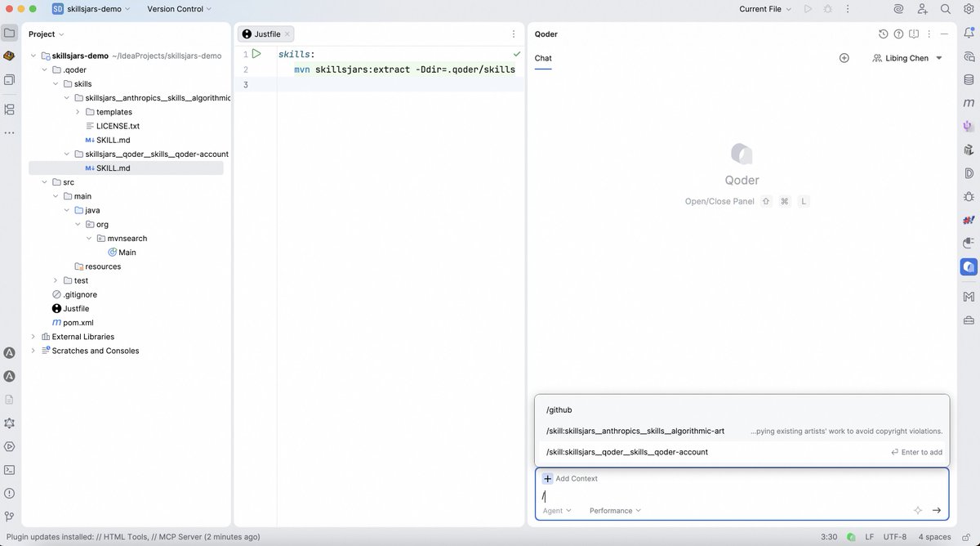Open the Agent mode dropdown

(x=557, y=510)
